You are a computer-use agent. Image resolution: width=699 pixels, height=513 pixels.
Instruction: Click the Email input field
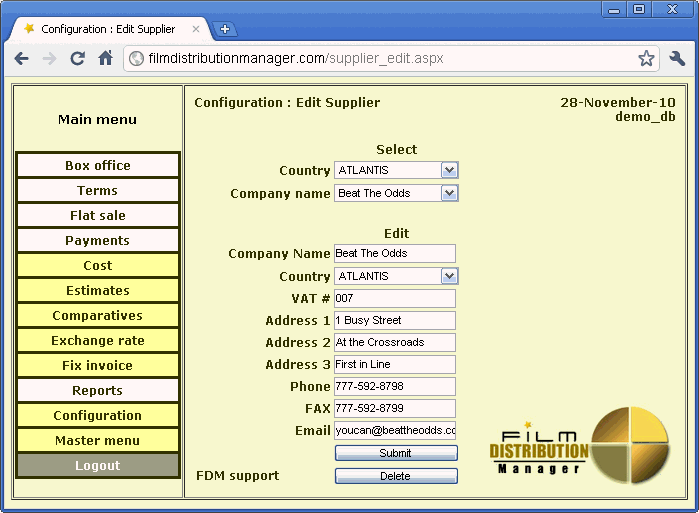tap(395, 430)
